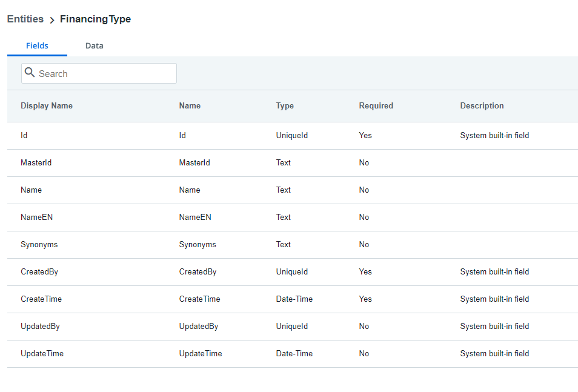
Task: Select the UpdateTime field row
Action: coord(293,354)
